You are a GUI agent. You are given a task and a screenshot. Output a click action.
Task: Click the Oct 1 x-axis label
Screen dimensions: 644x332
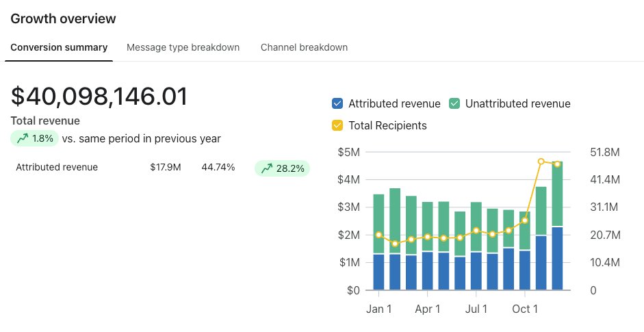point(525,309)
